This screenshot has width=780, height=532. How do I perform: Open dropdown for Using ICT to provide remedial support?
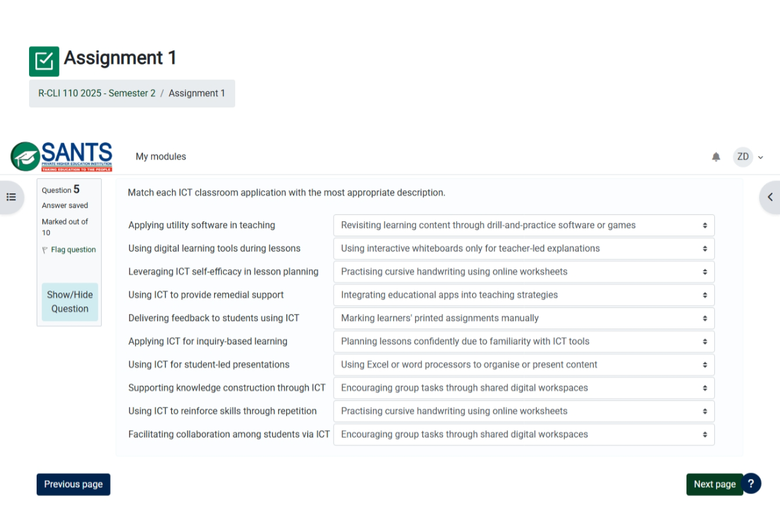(523, 295)
